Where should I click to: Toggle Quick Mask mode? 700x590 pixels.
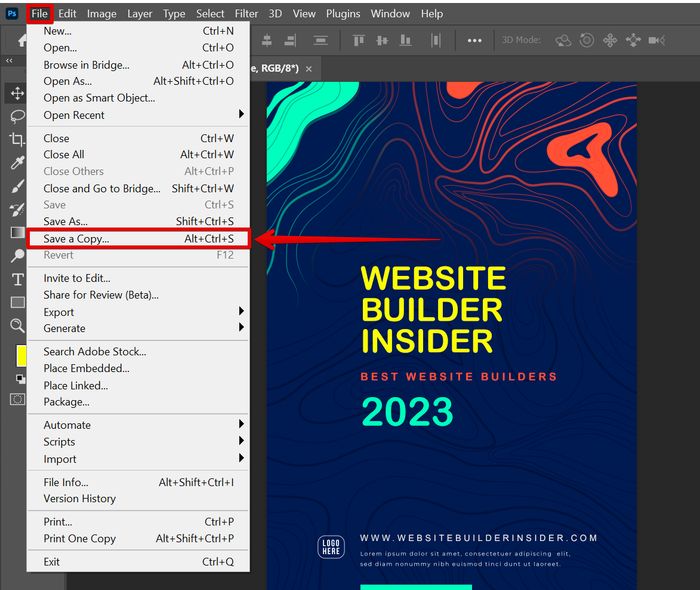18,399
